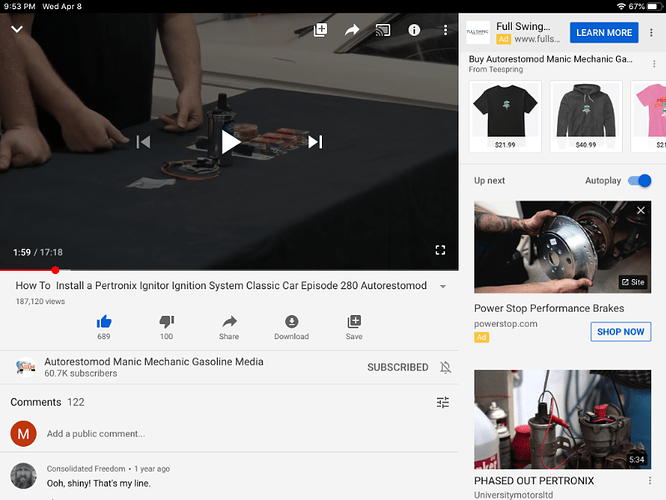This screenshot has height=500, width=666.
Task: Open the powerstop.com link
Action: pos(505,324)
